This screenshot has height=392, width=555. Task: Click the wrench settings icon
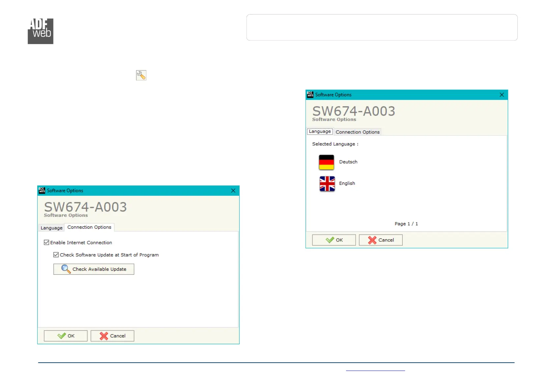tap(141, 75)
